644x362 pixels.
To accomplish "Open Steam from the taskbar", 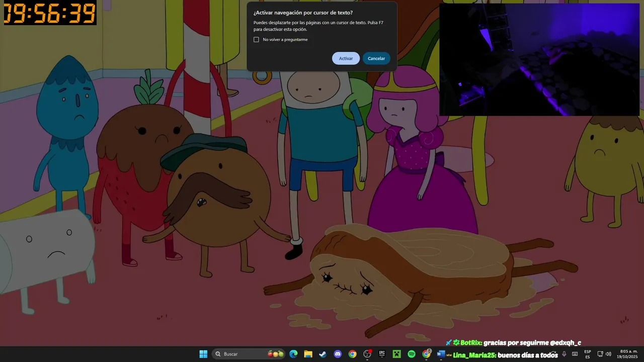I will pyautogui.click(x=323, y=354).
